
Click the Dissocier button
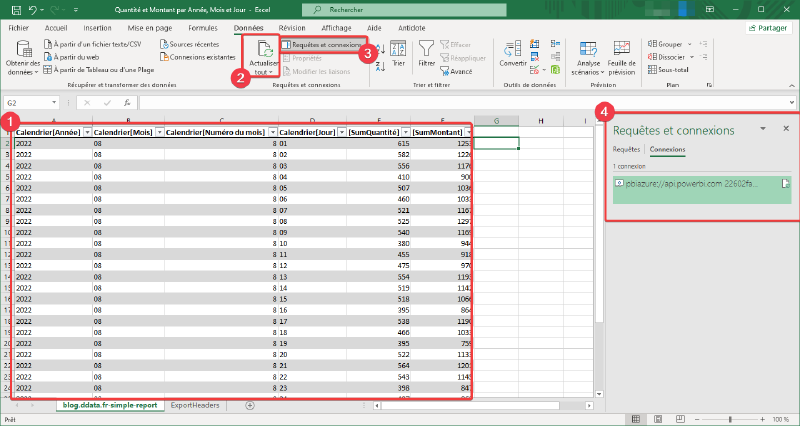click(x=666, y=57)
